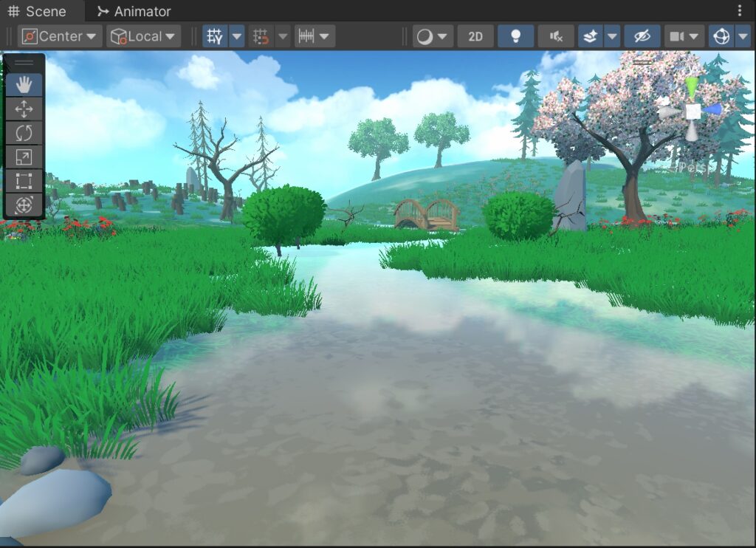Select the Rect tool
The width and height of the screenshot is (756, 548).
pyautogui.click(x=24, y=180)
